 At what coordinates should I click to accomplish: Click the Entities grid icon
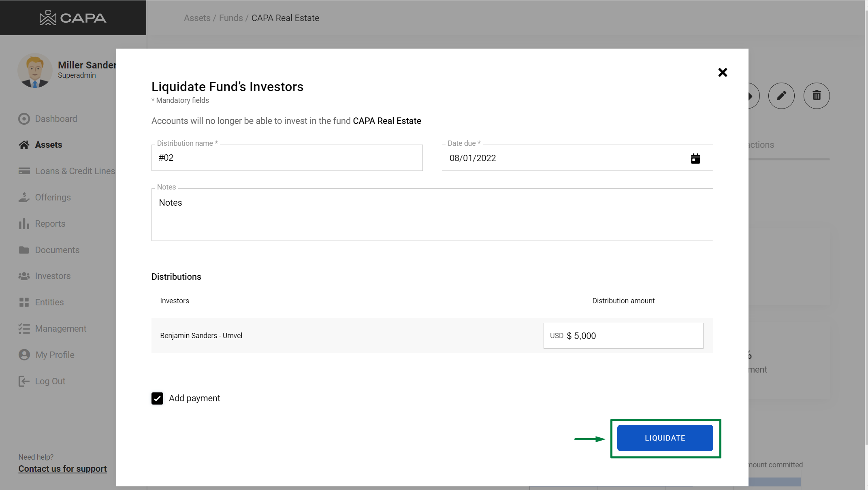24,302
